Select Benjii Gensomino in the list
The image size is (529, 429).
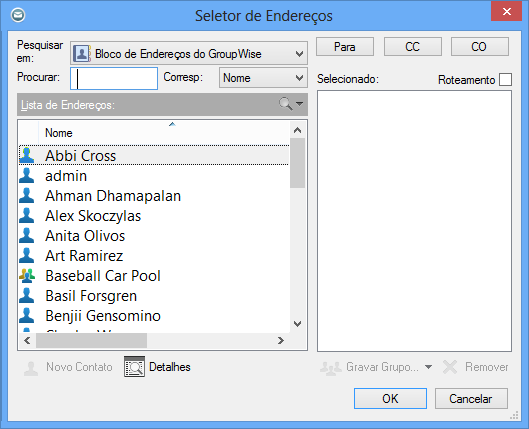click(x=154, y=316)
